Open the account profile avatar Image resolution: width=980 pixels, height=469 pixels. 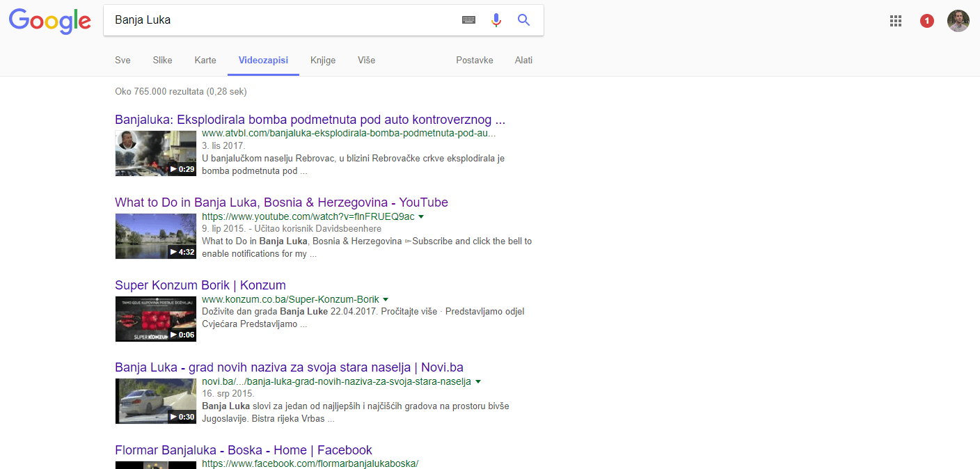click(x=958, y=21)
